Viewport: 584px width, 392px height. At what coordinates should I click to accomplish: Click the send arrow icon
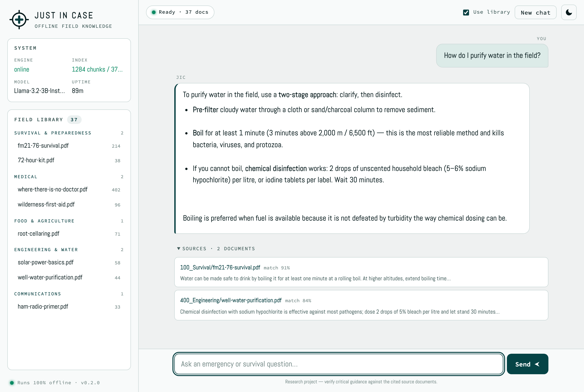[x=537, y=364]
